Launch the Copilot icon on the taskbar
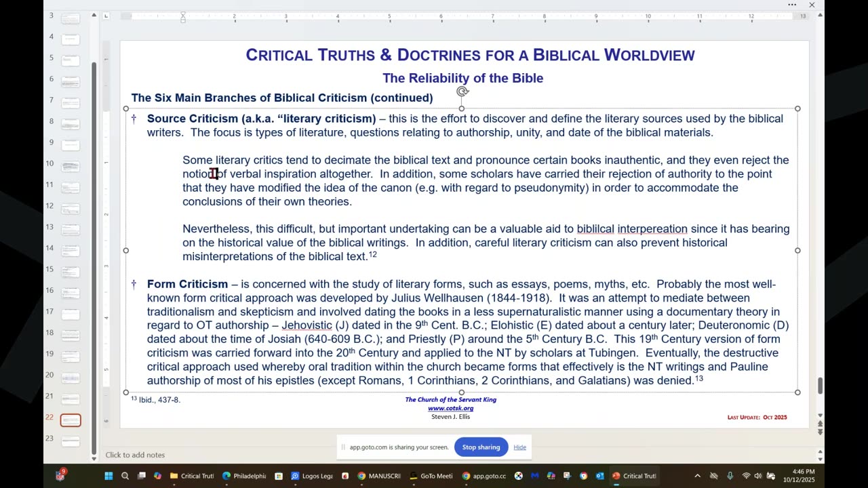Screen dimensions: 868x488 click(x=158, y=476)
